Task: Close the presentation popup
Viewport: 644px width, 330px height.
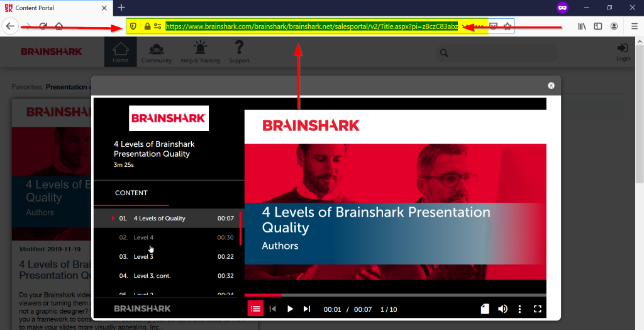Action: point(551,86)
